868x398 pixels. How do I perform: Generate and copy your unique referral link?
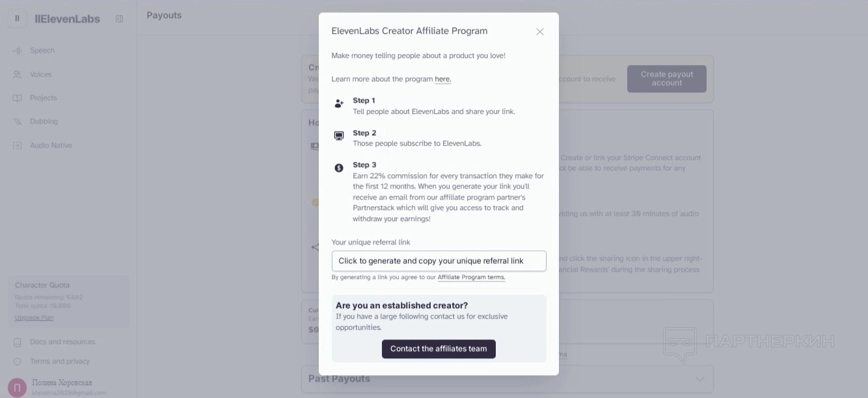[x=439, y=261]
